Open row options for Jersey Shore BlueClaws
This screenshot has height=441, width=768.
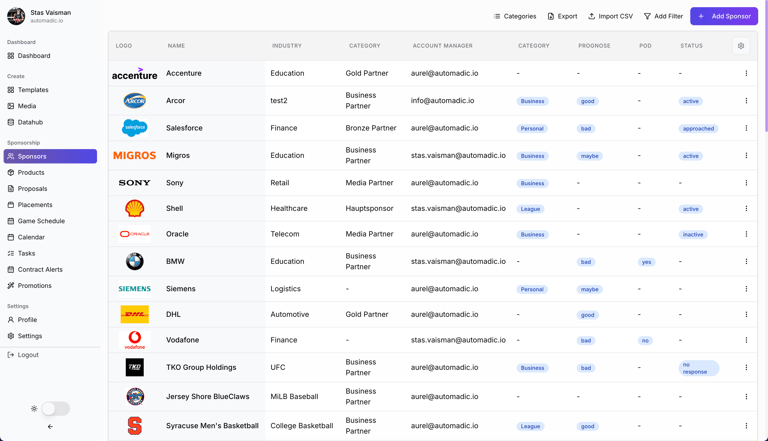[x=746, y=397]
